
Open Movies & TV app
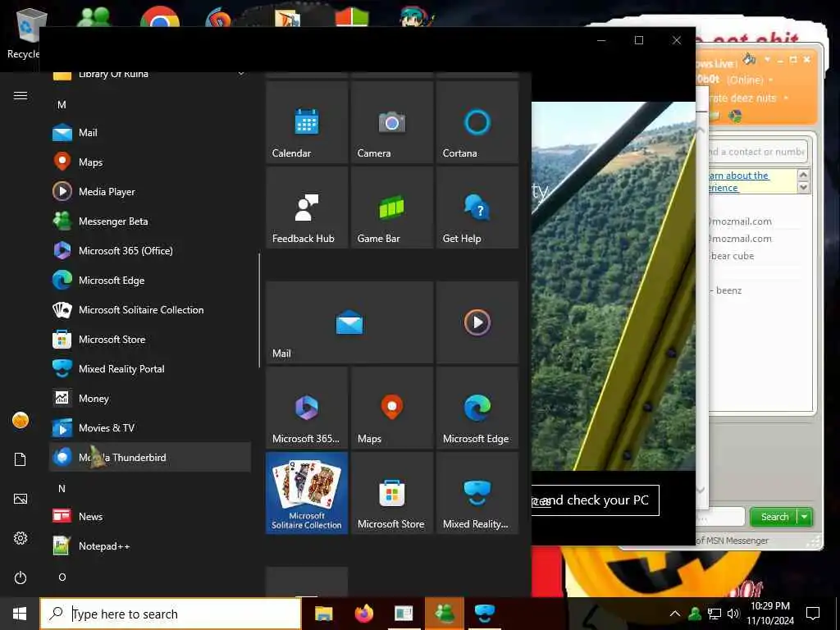click(149, 428)
